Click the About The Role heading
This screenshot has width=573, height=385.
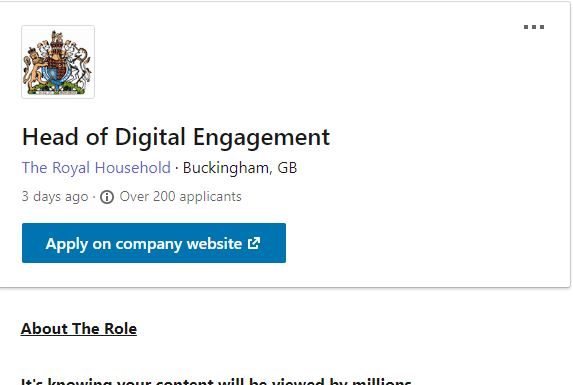pos(79,329)
